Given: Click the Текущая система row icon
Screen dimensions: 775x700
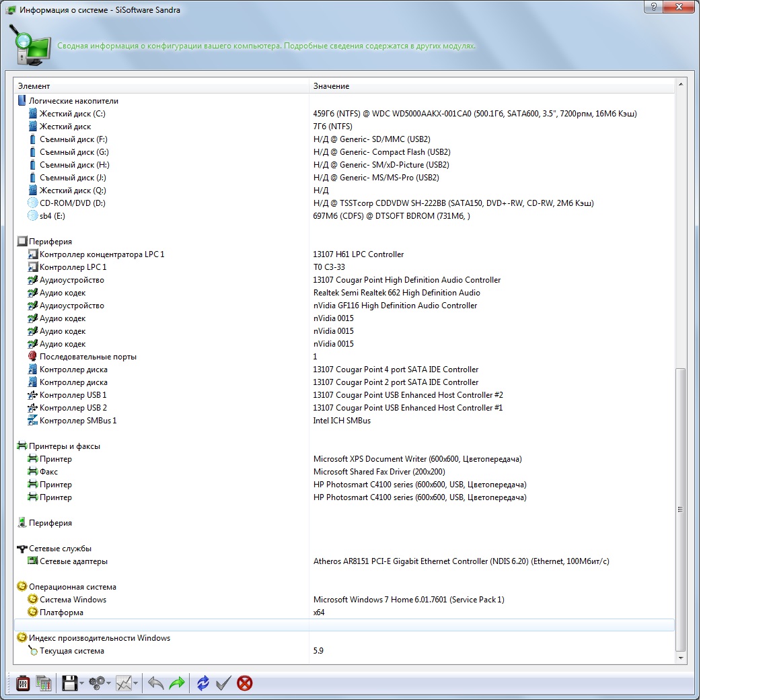Looking at the screenshot, I should pos(32,651).
